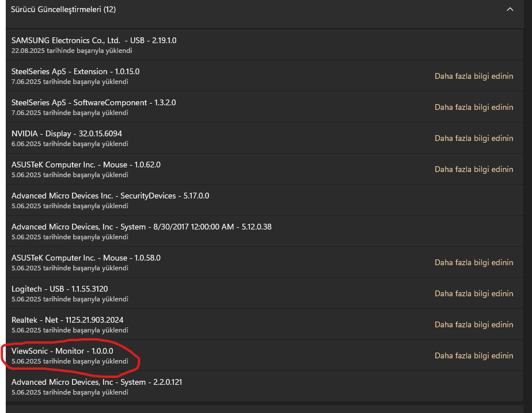Select SAMSUNG Electronics USB 2.19.1.0 entry
Viewport: 532px width, 413px height.
(x=265, y=45)
